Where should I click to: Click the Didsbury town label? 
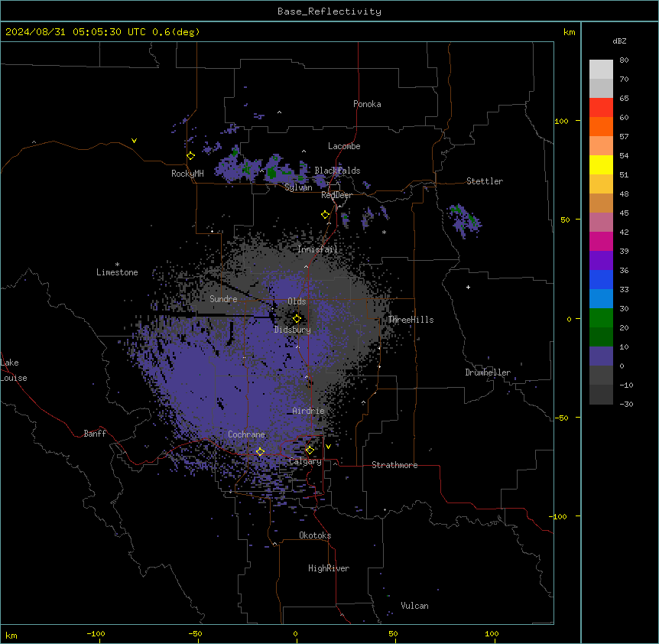pos(293,330)
